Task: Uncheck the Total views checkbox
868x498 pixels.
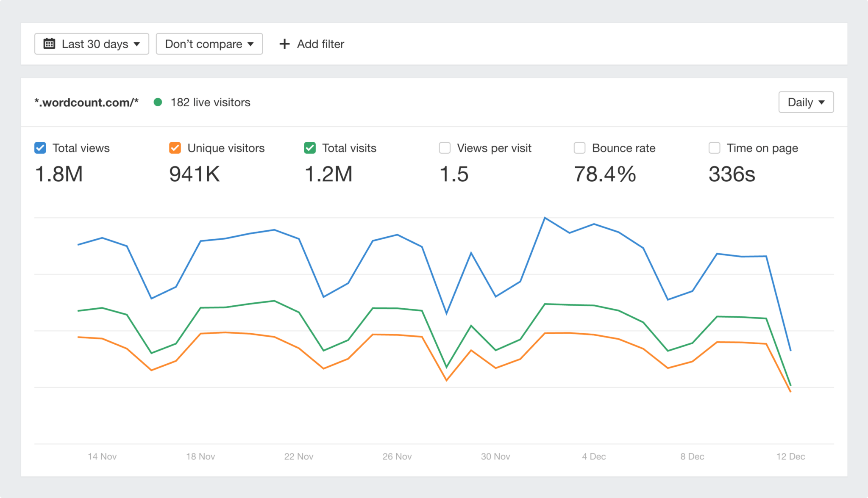Action: 40,148
